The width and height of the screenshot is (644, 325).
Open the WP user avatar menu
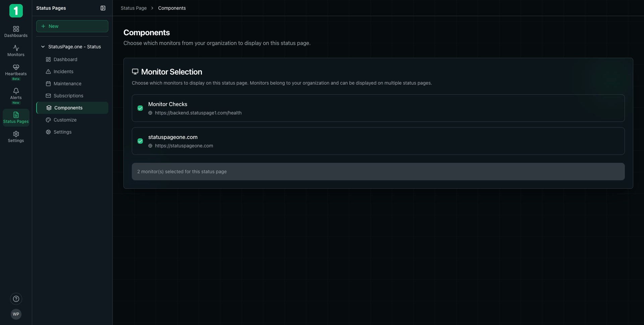point(16,314)
